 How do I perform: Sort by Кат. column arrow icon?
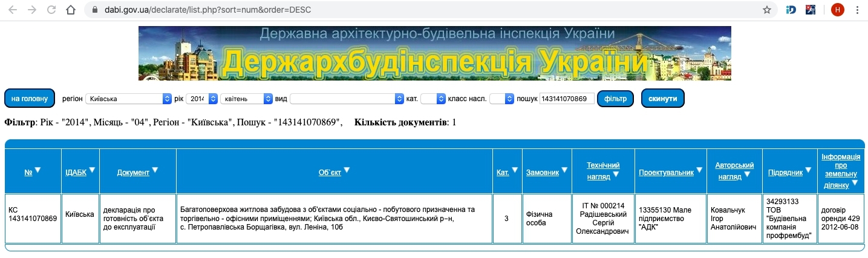click(x=515, y=171)
